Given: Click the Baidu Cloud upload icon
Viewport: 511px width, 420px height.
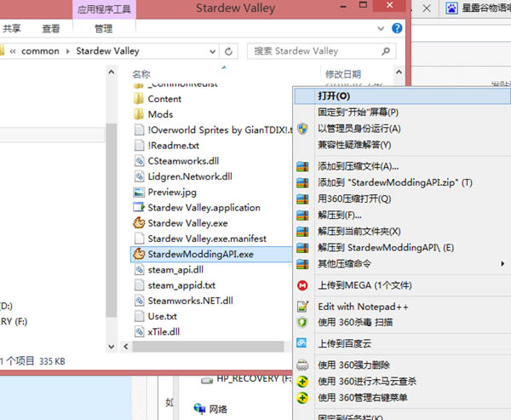Looking at the screenshot, I should (301, 343).
